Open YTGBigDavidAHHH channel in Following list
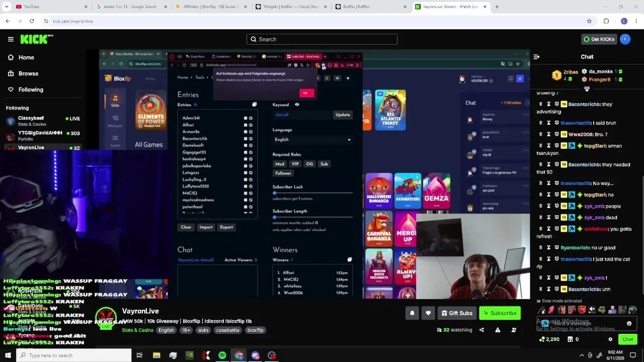Image resolution: width=644 pixels, height=362 pixels. (43, 136)
